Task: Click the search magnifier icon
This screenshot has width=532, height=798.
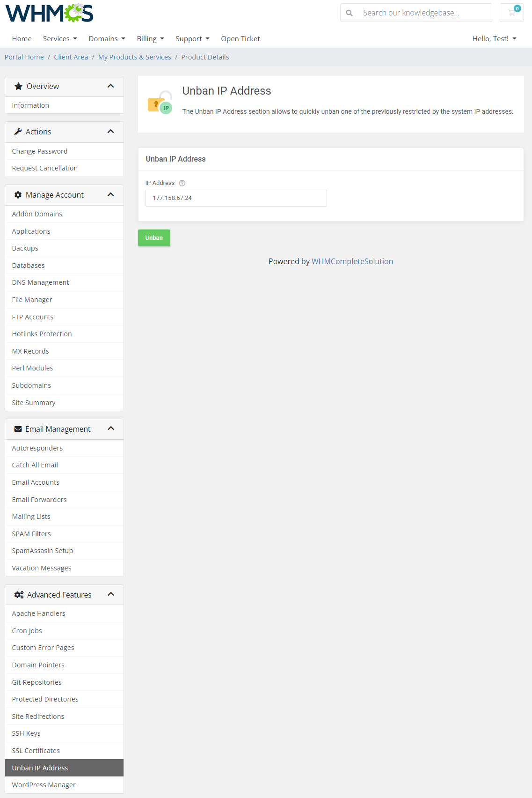Action: click(350, 13)
